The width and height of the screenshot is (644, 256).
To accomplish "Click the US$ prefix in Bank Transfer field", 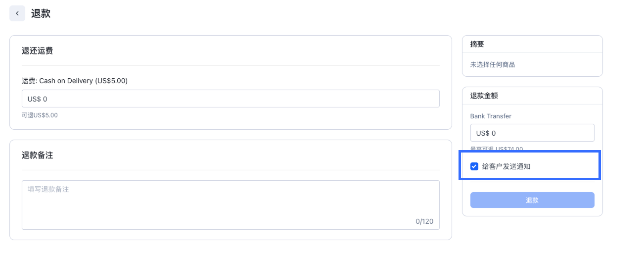I will pyautogui.click(x=482, y=133).
